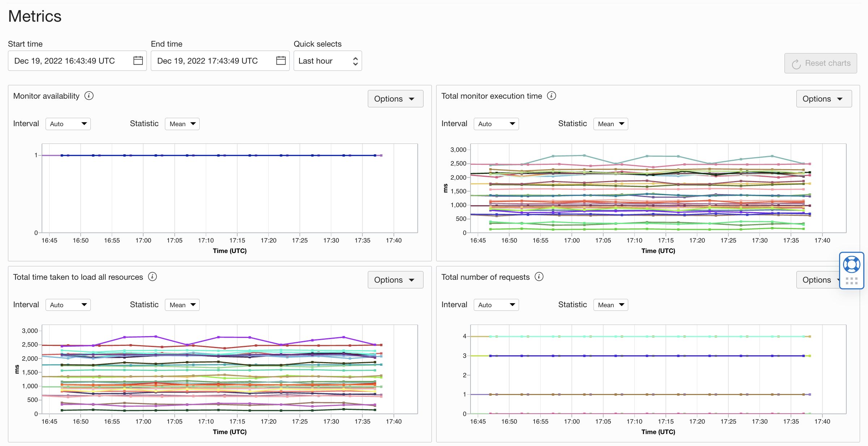Open the End time calendar picker
The image size is (868, 446).
point(281,61)
